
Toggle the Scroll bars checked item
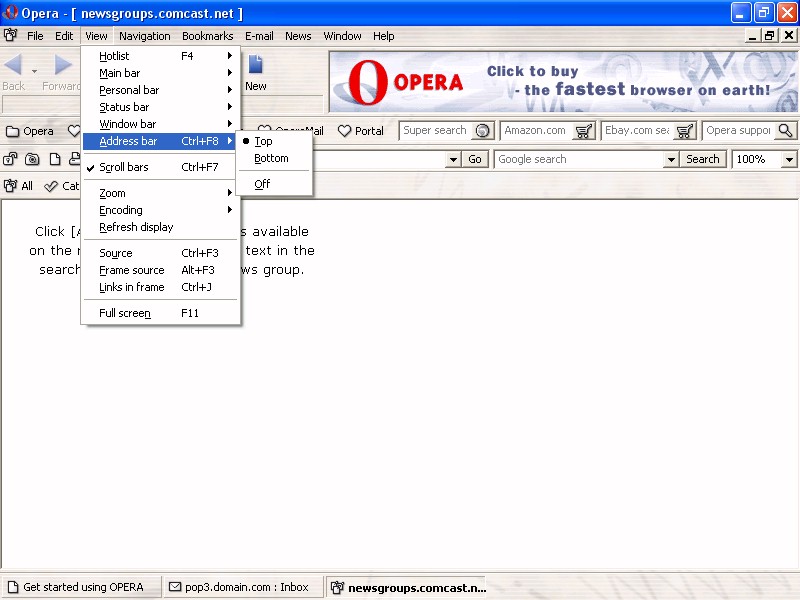(124, 168)
